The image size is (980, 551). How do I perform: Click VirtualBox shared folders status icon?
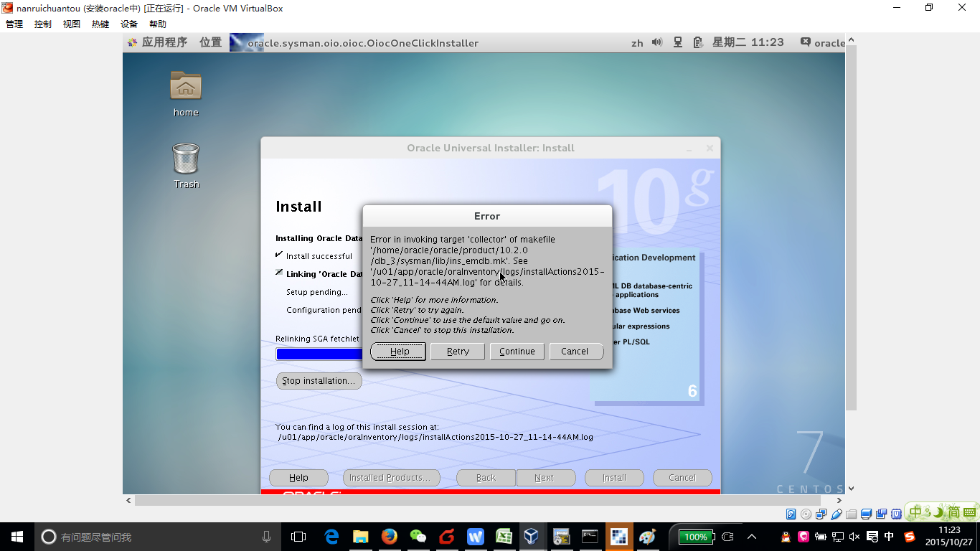[x=851, y=514]
